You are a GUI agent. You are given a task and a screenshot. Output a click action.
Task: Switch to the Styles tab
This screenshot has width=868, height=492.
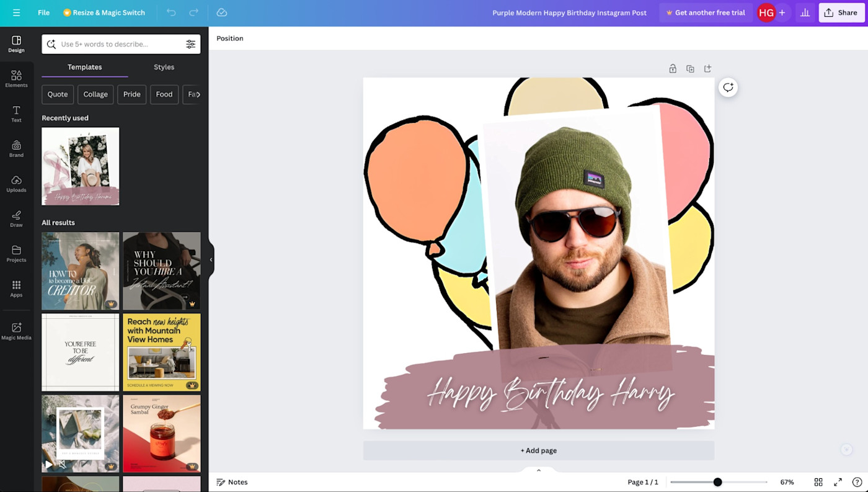pos(164,67)
